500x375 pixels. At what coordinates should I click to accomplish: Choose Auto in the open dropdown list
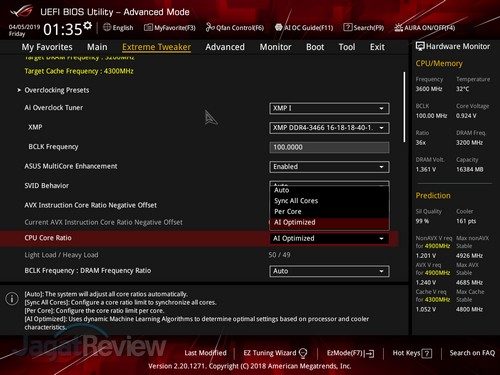329,190
